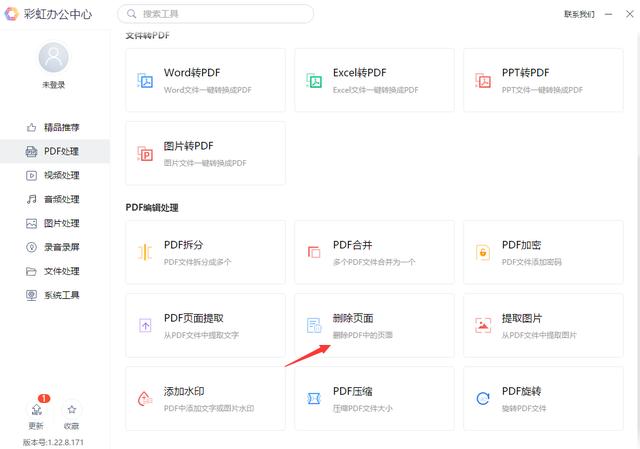Click the 更新 update icon with badge
This screenshot has height=449, width=640.
[x=36, y=409]
